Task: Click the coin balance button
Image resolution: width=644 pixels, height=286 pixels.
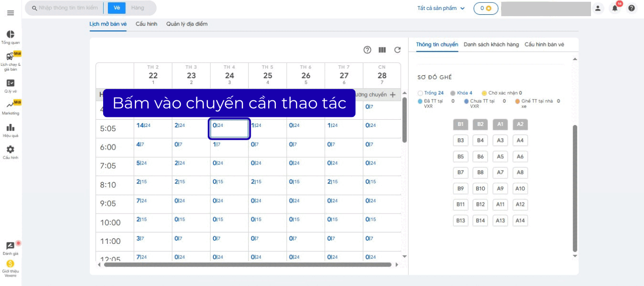Action: pyautogui.click(x=485, y=8)
